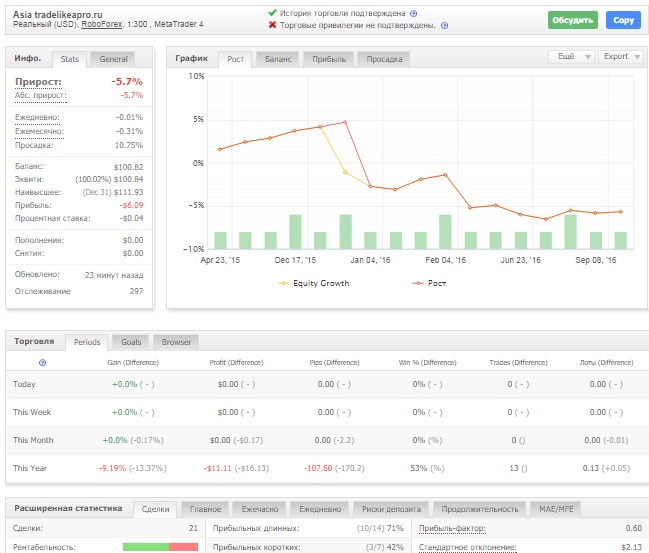Select the Today row label
Viewport: 649px width, 553px height.
24,385
